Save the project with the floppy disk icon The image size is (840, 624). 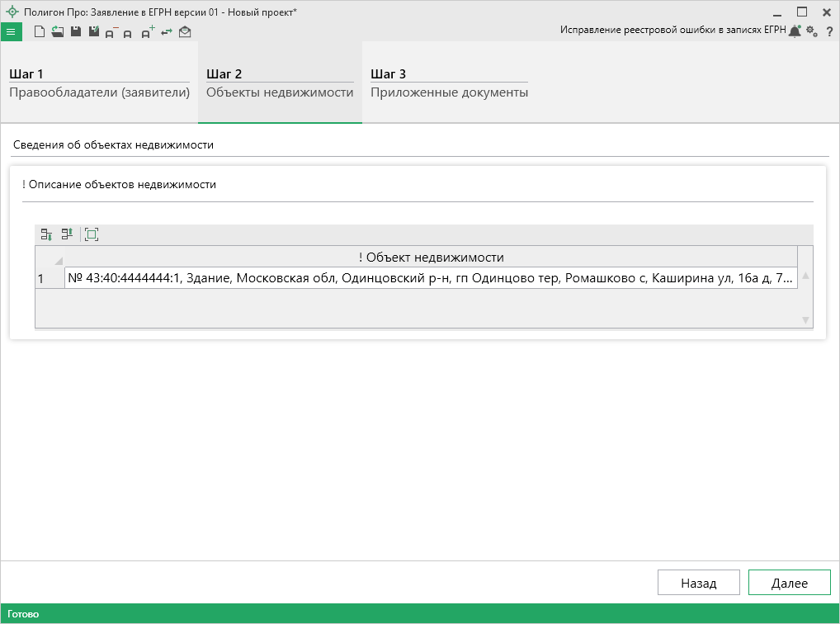[x=76, y=32]
